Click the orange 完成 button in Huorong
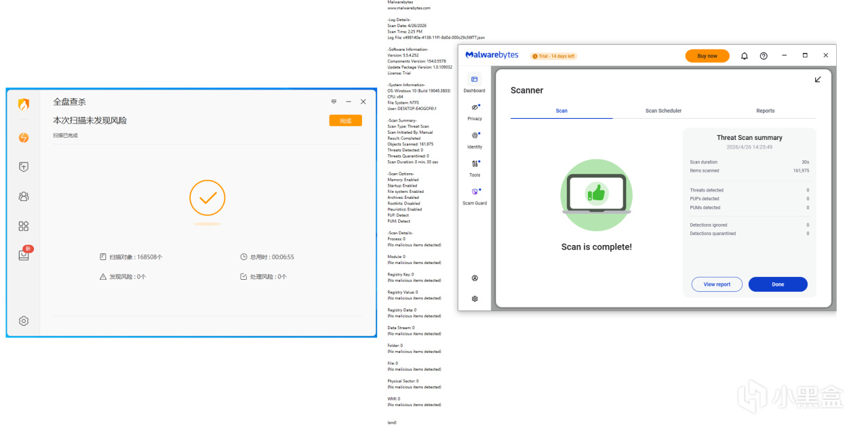The image size is (868, 425). pyautogui.click(x=346, y=120)
